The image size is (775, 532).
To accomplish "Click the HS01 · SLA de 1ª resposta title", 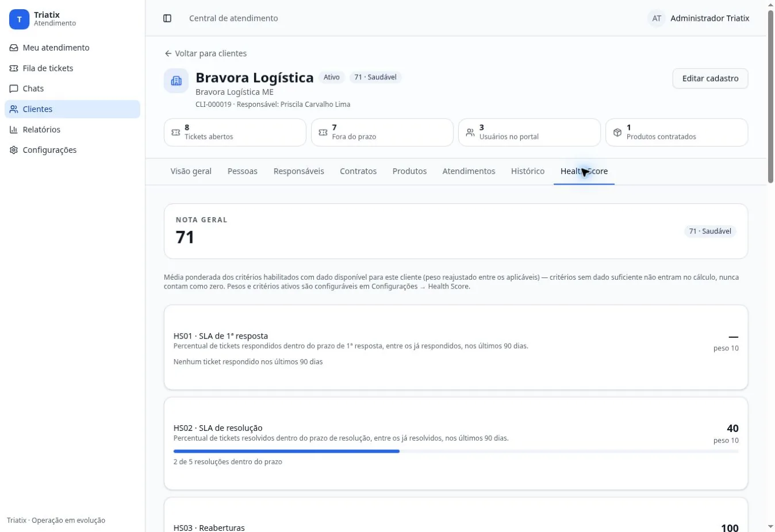I will (x=221, y=336).
